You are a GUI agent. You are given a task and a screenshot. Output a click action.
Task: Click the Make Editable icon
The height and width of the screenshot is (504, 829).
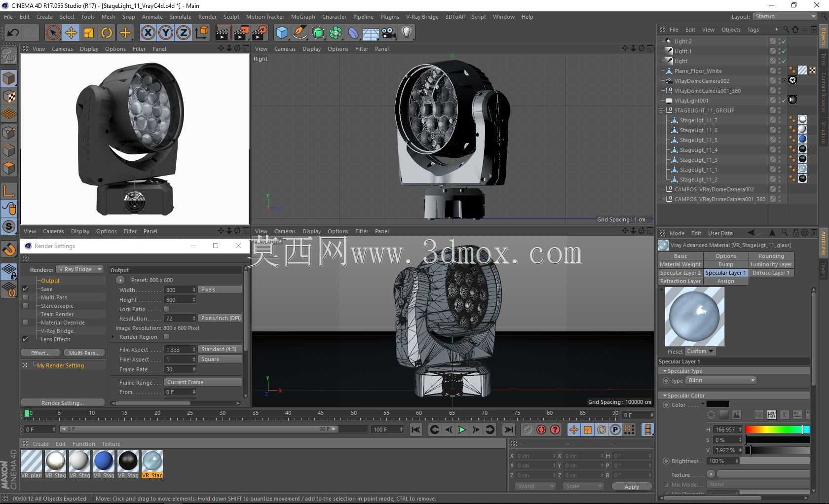point(8,56)
